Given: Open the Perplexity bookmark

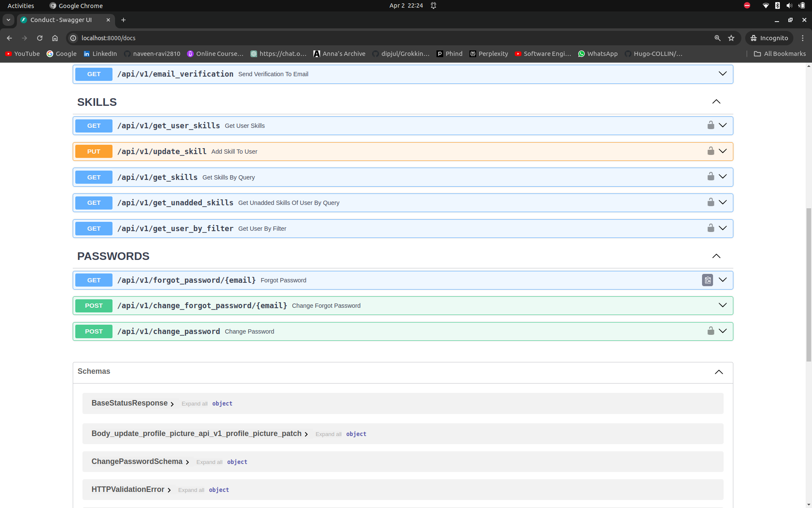Looking at the screenshot, I should click(x=488, y=54).
